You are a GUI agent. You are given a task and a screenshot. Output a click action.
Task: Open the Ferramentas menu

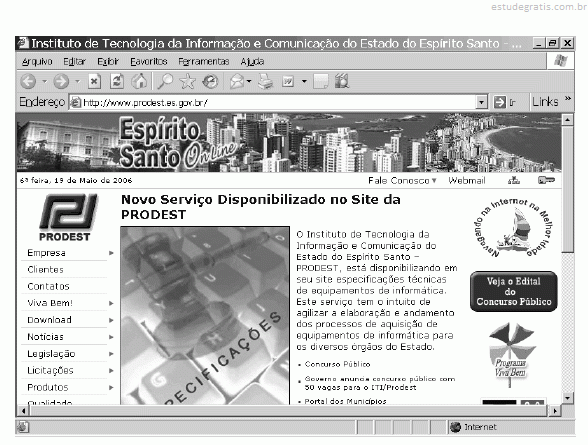click(204, 61)
